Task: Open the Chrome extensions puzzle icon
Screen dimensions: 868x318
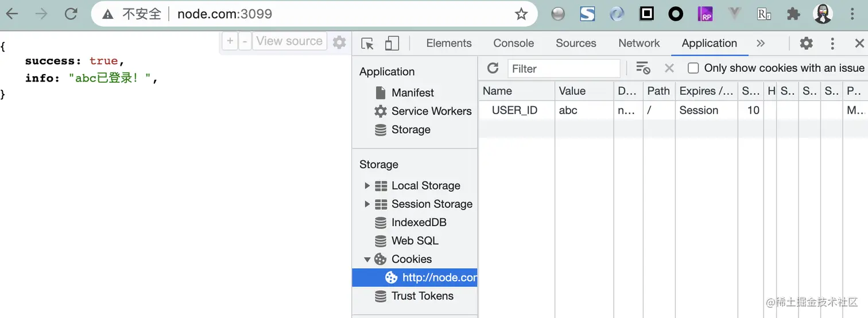Action: click(793, 14)
